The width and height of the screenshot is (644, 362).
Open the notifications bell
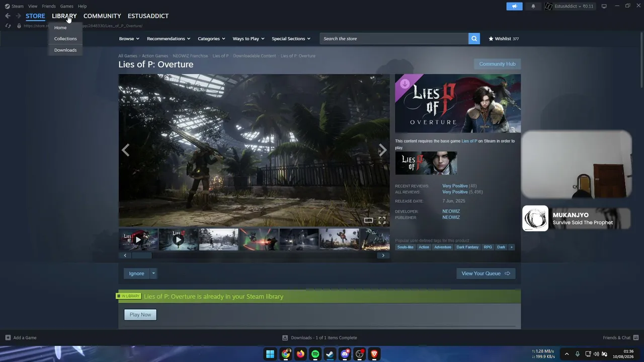click(533, 6)
